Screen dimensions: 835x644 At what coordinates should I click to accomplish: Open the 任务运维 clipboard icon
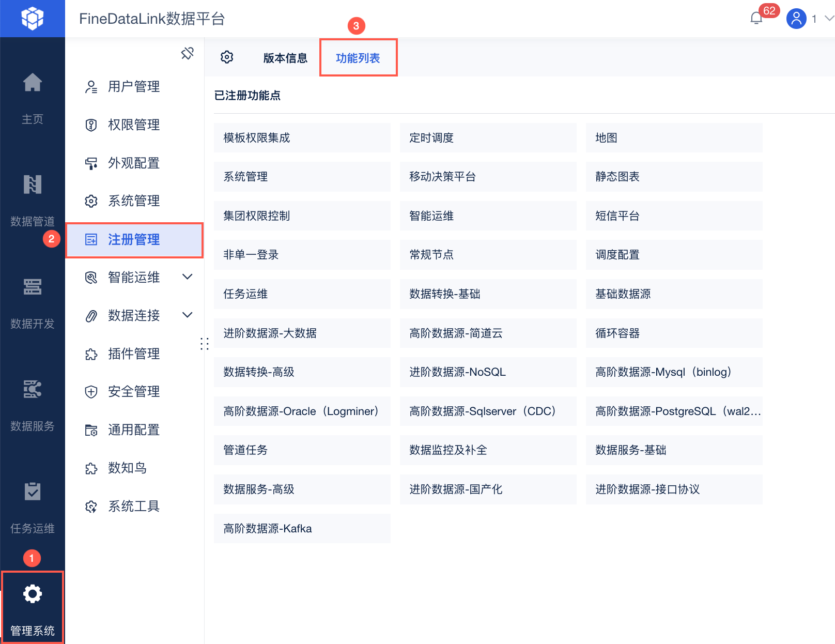coord(33,492)
